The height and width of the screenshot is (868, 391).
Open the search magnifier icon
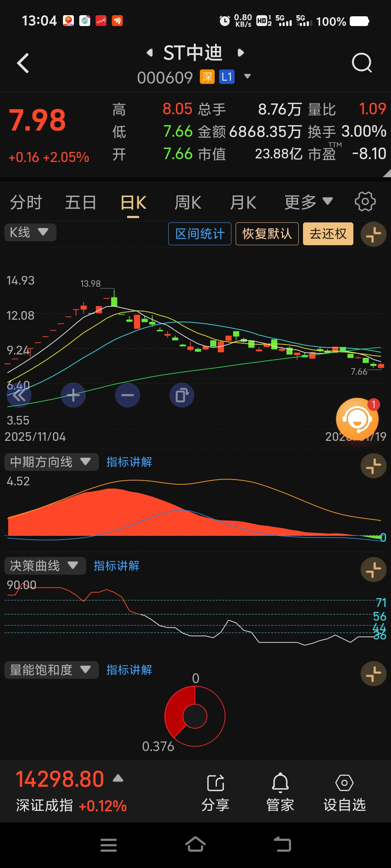click(362, 63)
